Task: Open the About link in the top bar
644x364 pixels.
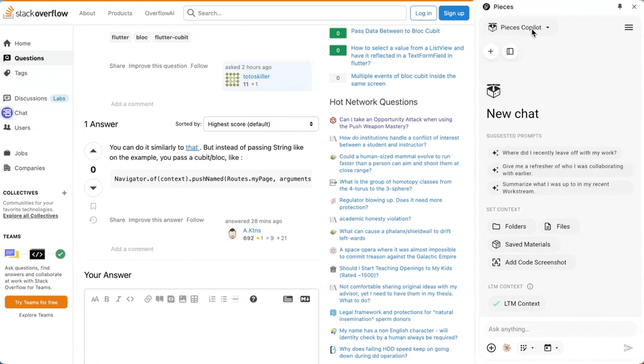Action: tap(87, 13)
